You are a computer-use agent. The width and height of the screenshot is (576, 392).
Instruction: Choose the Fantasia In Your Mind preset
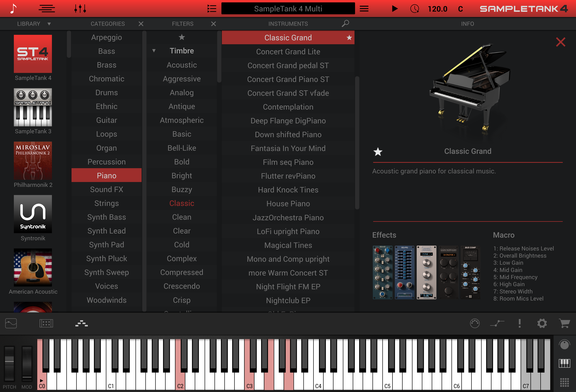tap(288, 148)
